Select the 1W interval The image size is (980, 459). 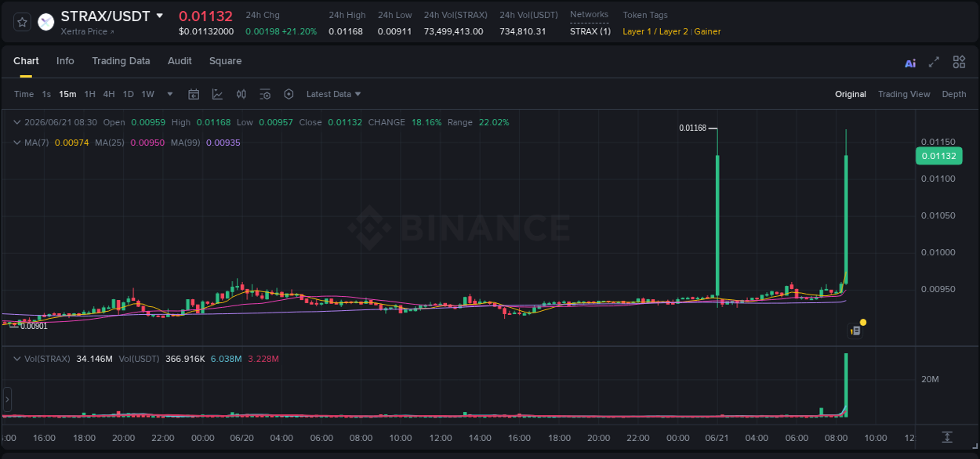(147, 94)
